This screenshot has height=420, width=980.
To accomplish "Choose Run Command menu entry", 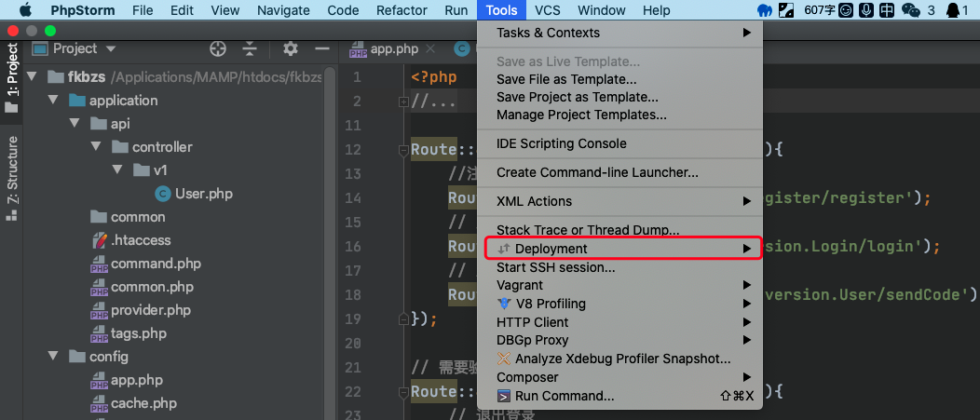I will 565,396.
